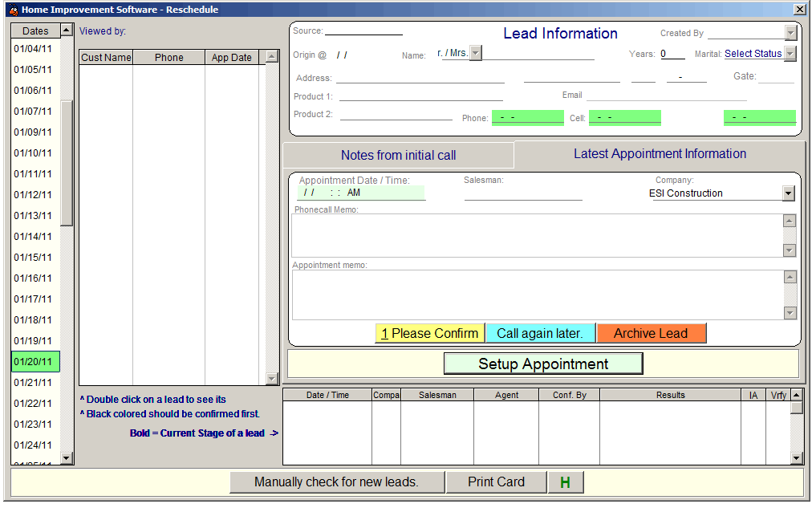Click the green Phone number field
This screenshot has height=508, width=812.
click(x=528, y=117)
